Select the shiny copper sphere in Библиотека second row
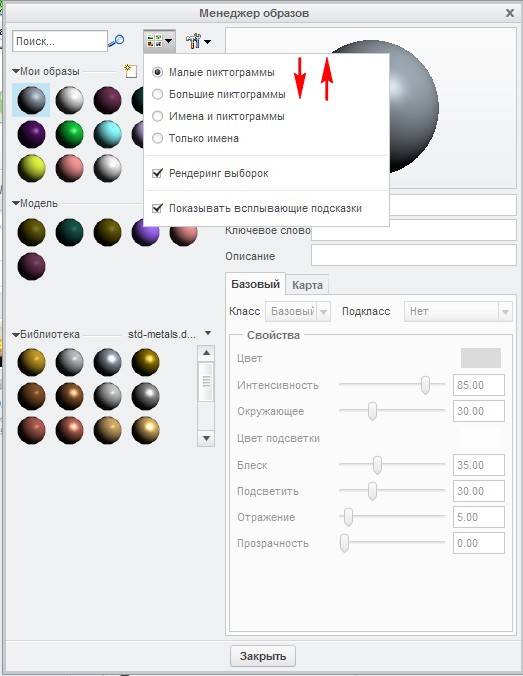Viewport: 523px width, 676px height. tap(69, 396)
